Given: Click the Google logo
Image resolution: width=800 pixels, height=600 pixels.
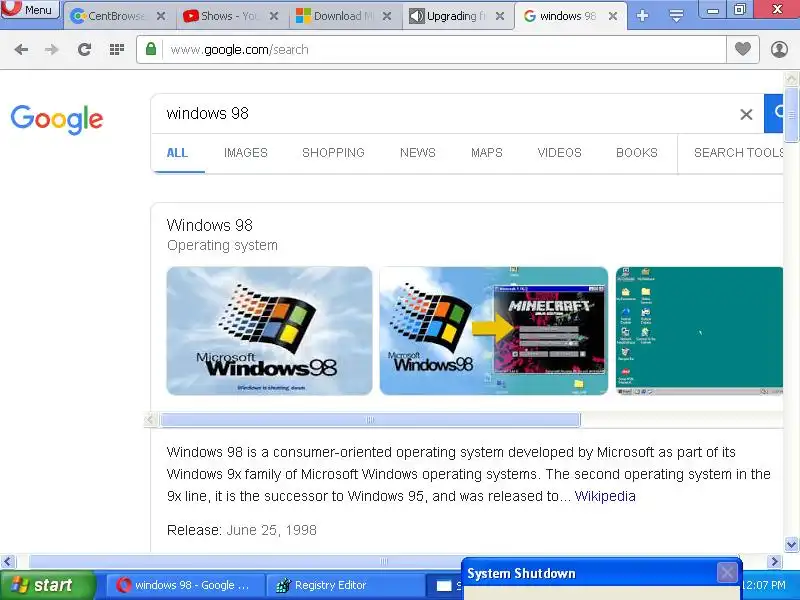Looking at the screenshot, I should [x=57, y=119].
